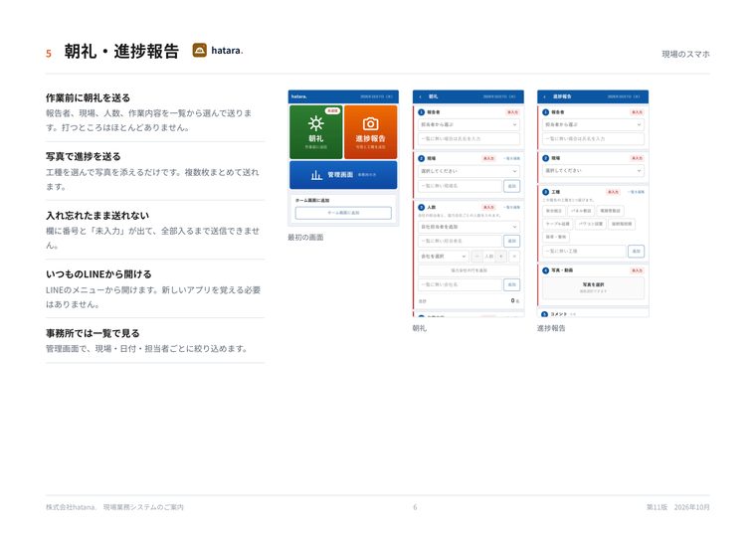This screenshot has width=756, height=534.
Task: Click the 未入力 badge in 進捗報告 写真・動画 section
Action: click(x=637, y=270)
